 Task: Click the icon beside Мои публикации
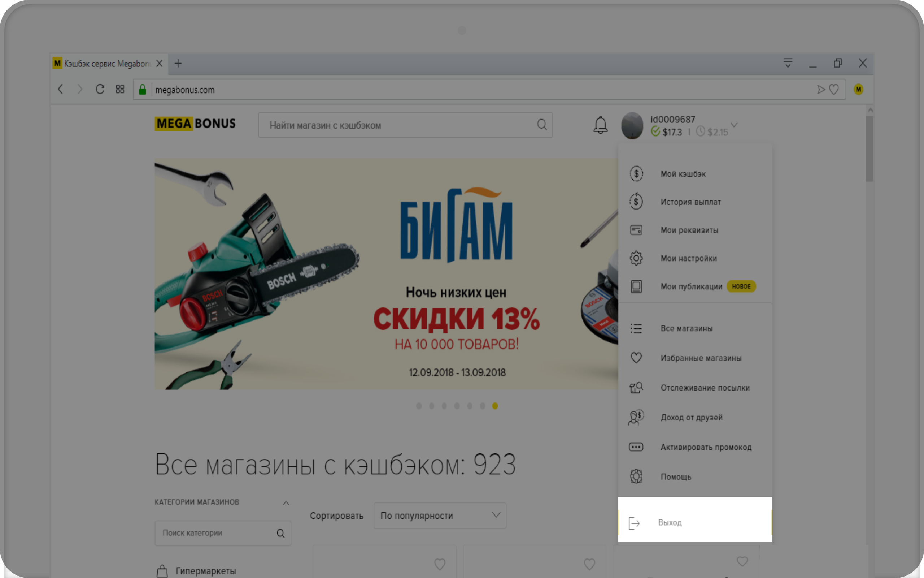(636, 286)
